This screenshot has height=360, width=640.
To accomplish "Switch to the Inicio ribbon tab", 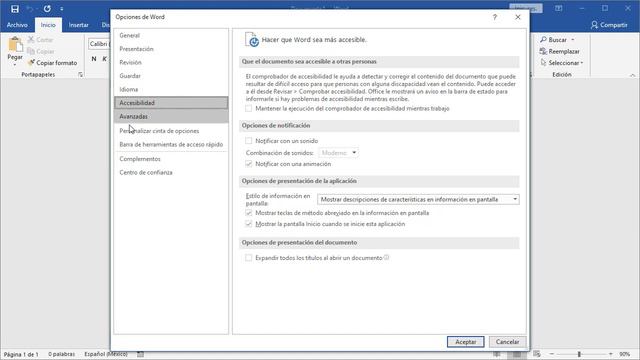I will click(x=48, y=25).
